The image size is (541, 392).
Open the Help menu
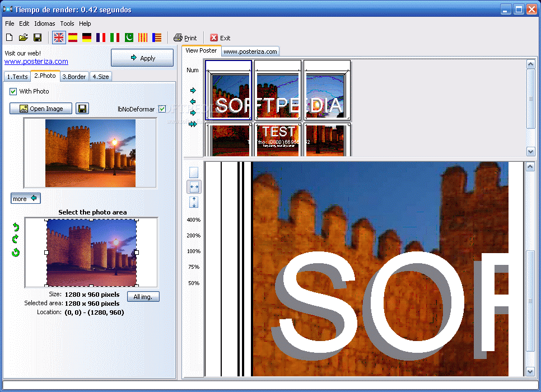[85, 24]
